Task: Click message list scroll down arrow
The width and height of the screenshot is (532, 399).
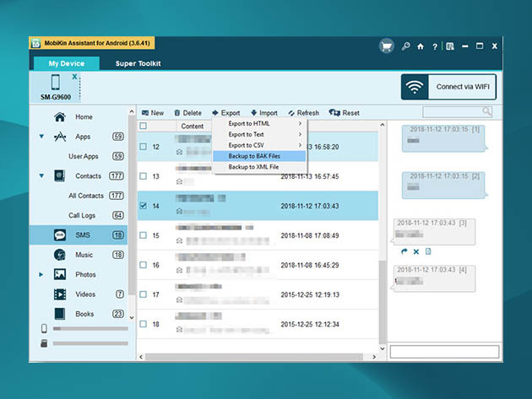Action: tap(383, 348)
